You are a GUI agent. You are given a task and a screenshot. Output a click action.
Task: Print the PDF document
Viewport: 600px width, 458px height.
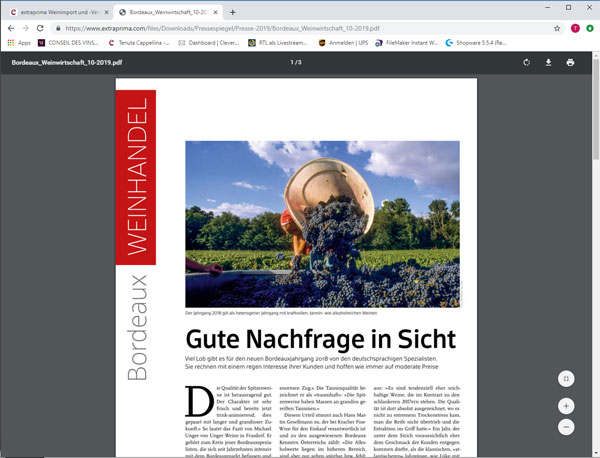coord(570,62)
